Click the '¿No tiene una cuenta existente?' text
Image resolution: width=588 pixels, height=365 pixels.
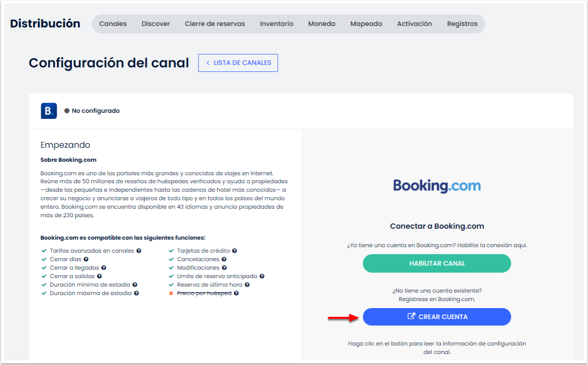(x=437, y=291)
